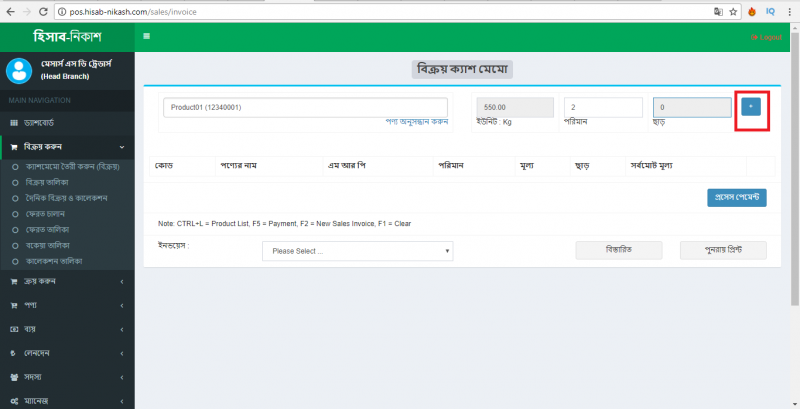This screenshot has width=800, height=409.
Task: Expand the ক্রয় করুন menu chevron
Action: coord(122,282)
